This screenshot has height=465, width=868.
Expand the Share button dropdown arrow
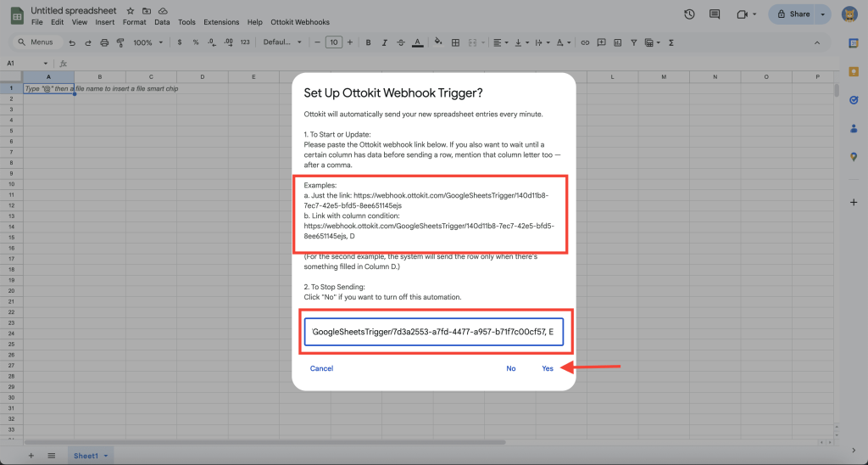tap(822, 14)
